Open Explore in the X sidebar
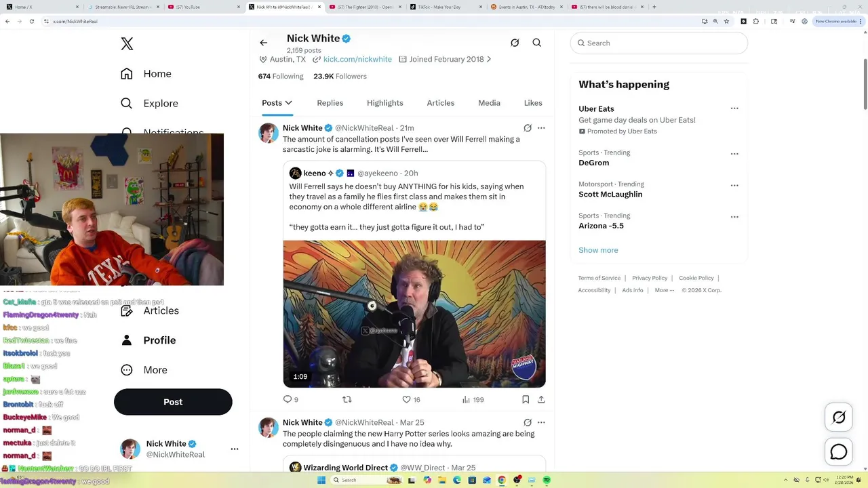868x488 pixels. tap(149, 104)
